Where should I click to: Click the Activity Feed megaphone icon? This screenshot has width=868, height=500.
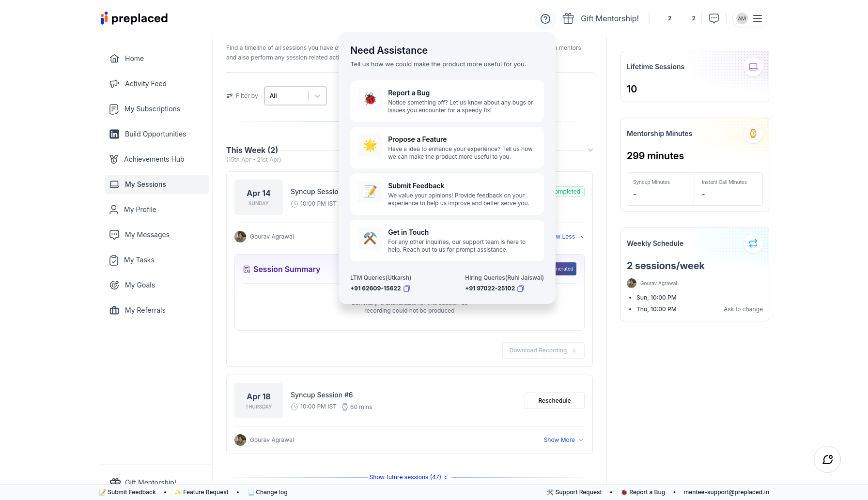pyautogui.click(x=114, y=84)
